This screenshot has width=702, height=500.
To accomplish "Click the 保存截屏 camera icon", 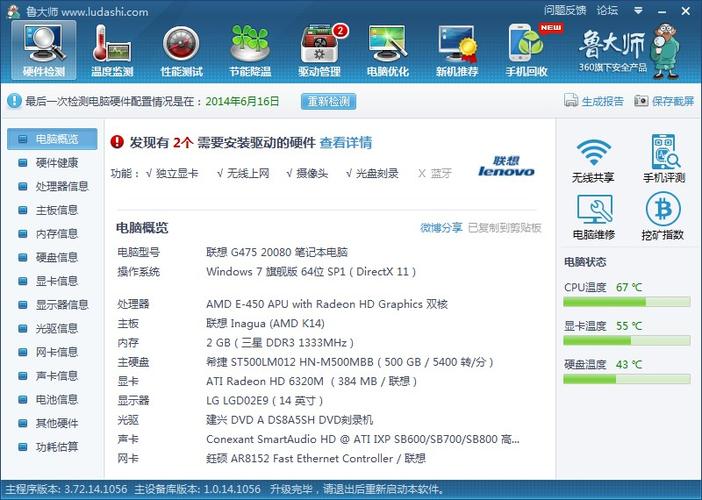I will point(641,101).
